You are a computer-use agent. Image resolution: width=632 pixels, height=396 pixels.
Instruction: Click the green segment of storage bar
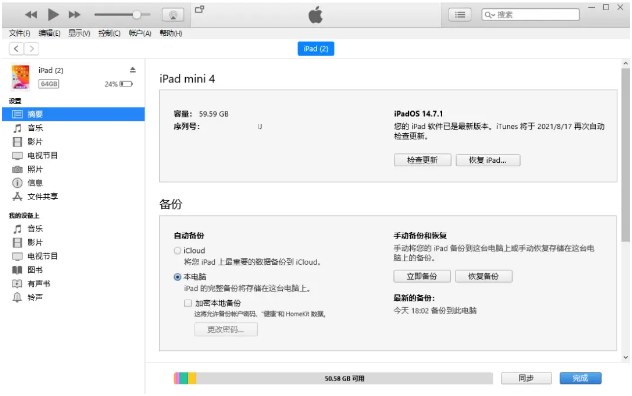coord(184,378)
